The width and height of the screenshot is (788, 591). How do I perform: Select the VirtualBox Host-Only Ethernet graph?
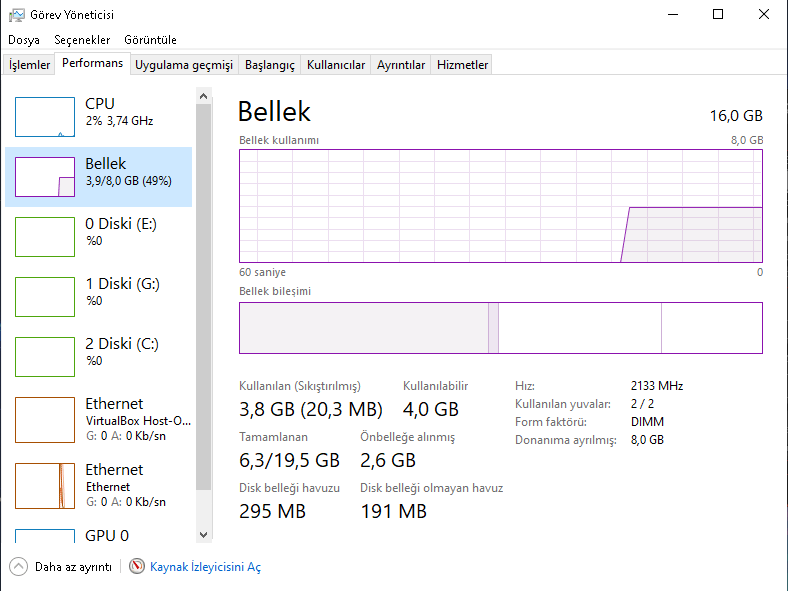(x=45, y=420)
